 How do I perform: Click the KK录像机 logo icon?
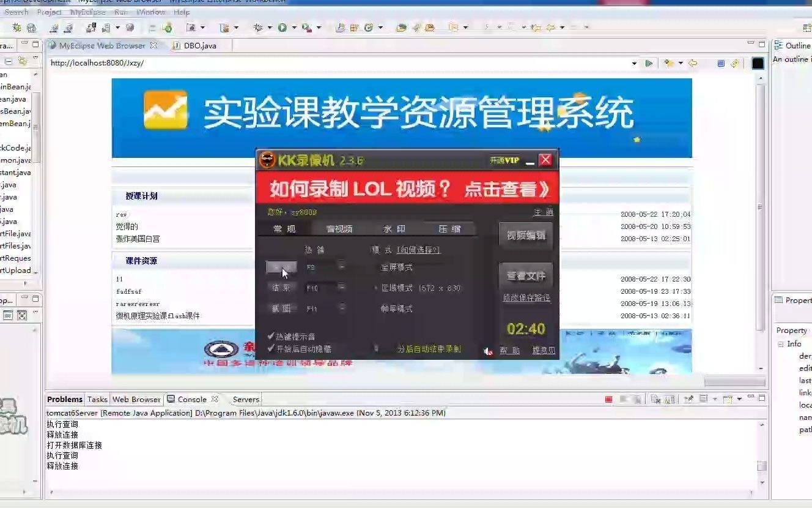click(x=267, y=159)
